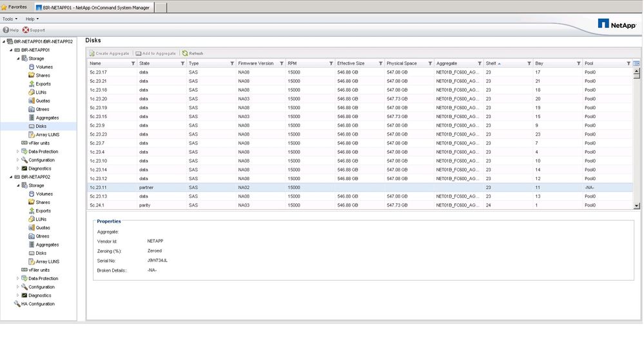Open Quotas icon under BIR-NETAPP02 Storage
644x353 pixels.
(x=32, y=228)
